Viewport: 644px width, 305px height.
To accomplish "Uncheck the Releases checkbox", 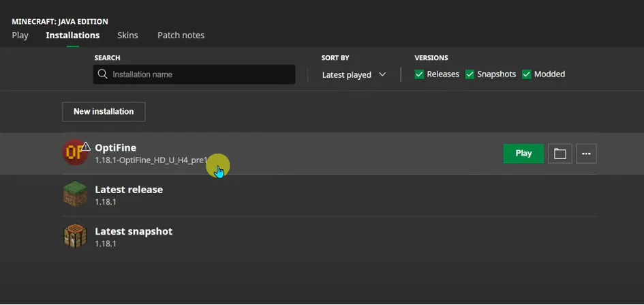I will [x=420, y=74].
